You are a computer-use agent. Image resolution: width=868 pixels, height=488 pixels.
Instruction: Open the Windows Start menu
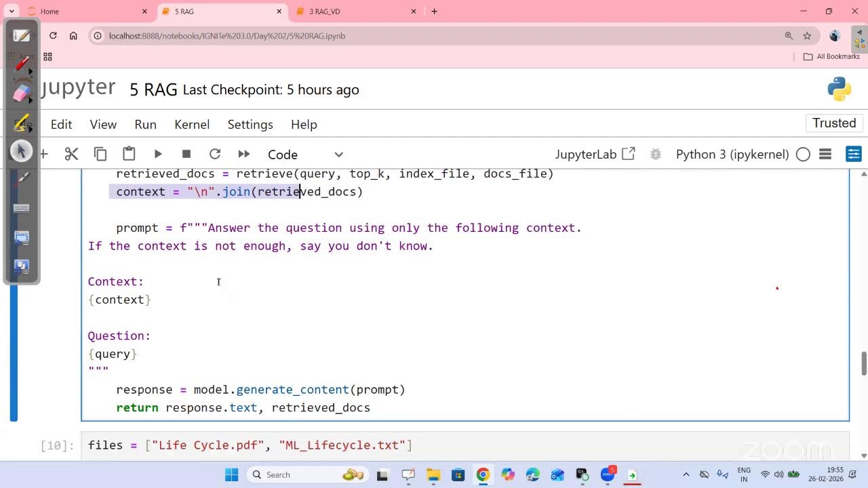(x=231, y=474)
